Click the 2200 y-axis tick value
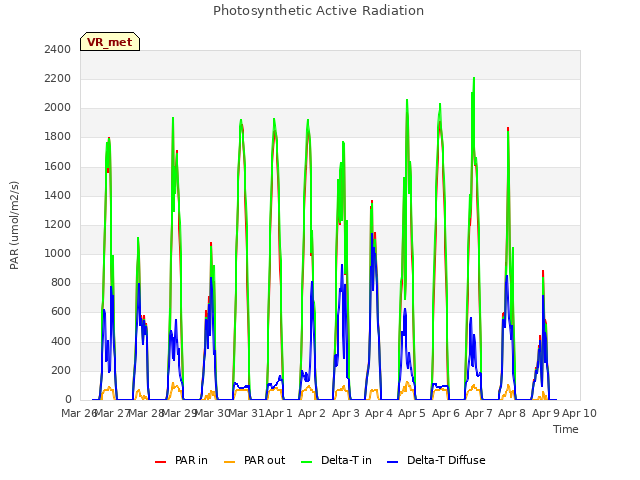This screenshot has height=480, width=640. tap(58, 78)
